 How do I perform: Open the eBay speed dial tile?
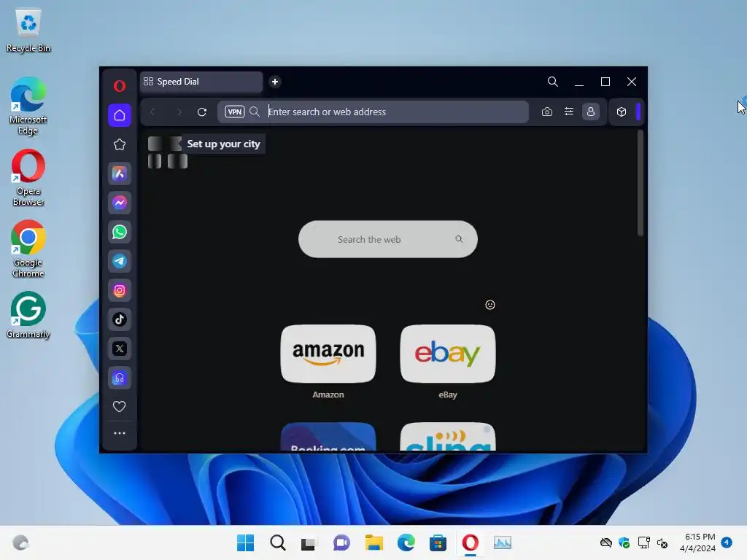click(448, 354)
